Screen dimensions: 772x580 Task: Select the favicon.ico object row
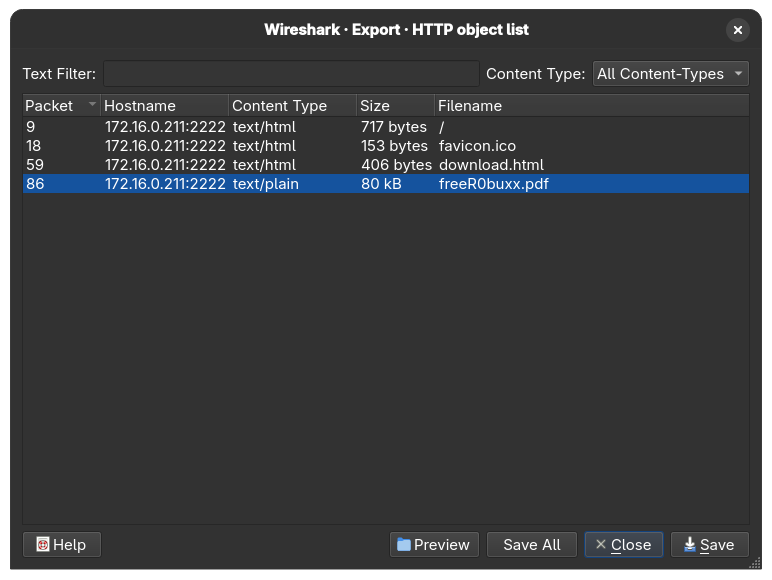coord(386,146)
